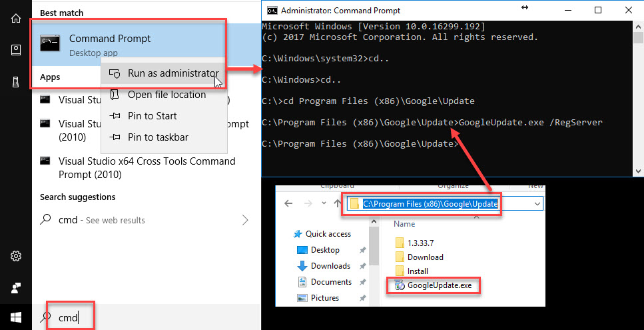Click the search magnifier icon beside cmd
The image size is (644, 330).
46,317
